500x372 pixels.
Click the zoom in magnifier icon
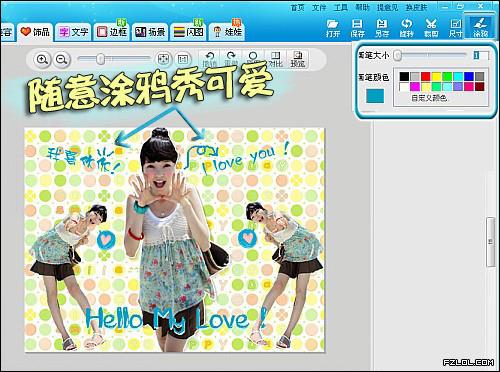coord(42,59)
